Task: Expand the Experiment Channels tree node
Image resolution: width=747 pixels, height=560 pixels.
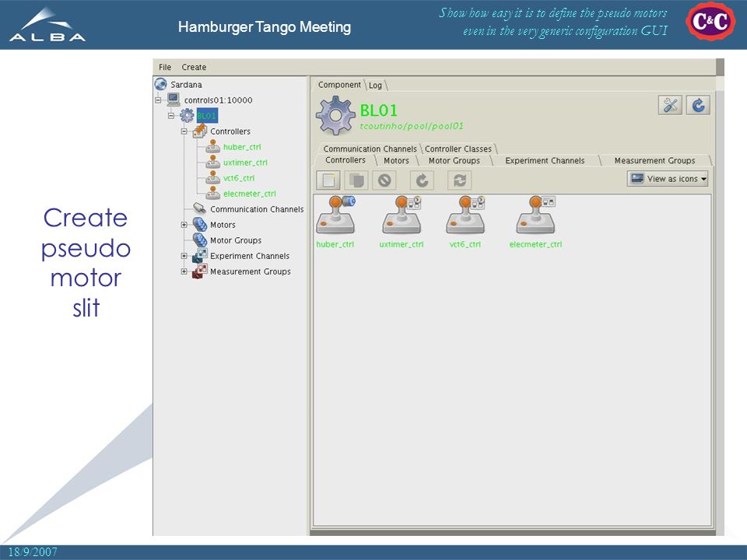Action: tap(184, 256)
